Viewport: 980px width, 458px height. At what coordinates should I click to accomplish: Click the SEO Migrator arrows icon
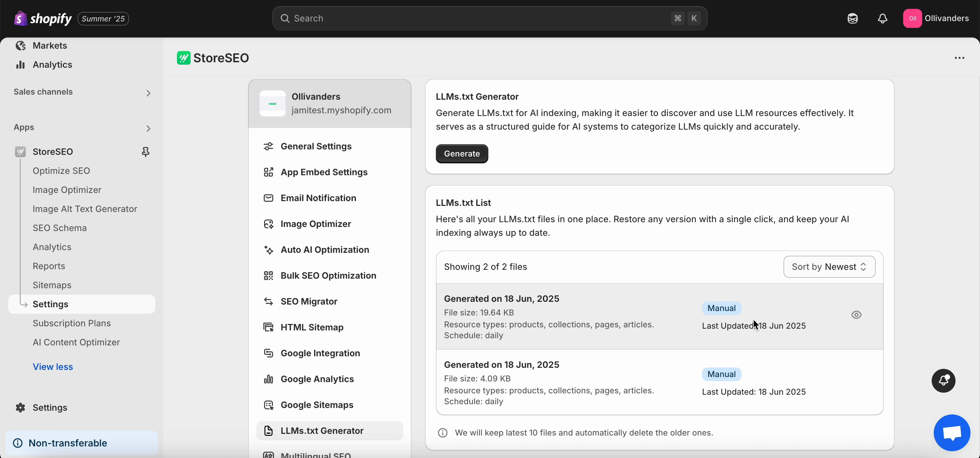pyautogui.click(x=268, y=302)
